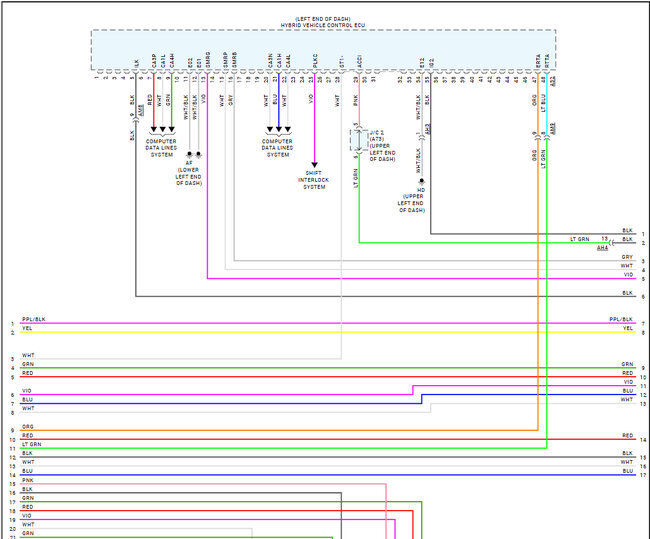Click the "SMRG" terminal label
This screenshot has width=650, height=539.
(x=208, y=60)
